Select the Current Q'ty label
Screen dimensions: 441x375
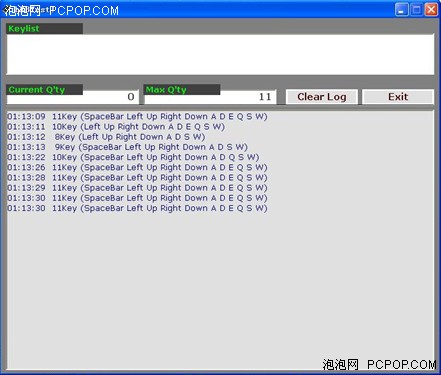click(x=44, y=90)
